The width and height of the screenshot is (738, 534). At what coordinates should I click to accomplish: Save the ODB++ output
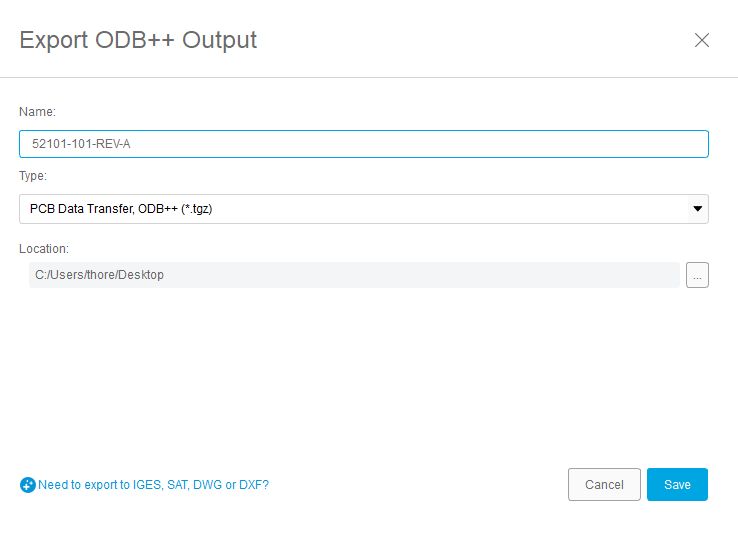(677, 485)
